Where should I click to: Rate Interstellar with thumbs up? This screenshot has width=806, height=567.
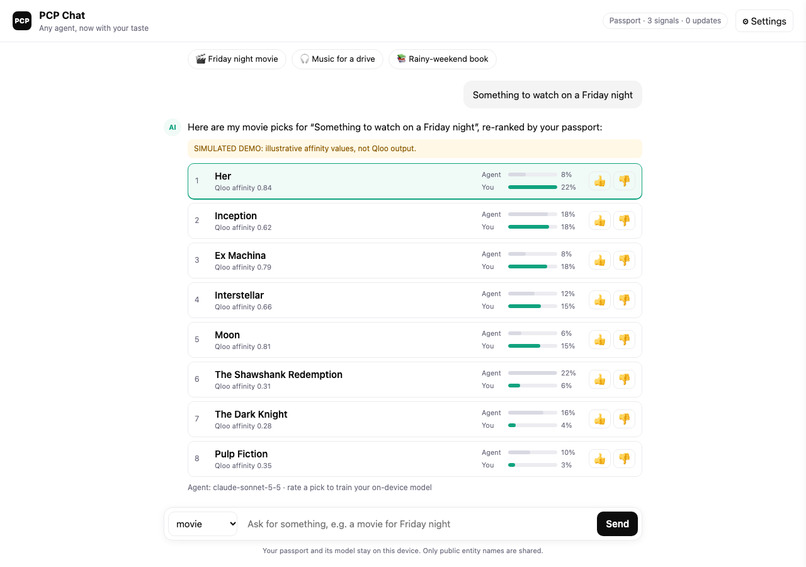tap(599, 300)
